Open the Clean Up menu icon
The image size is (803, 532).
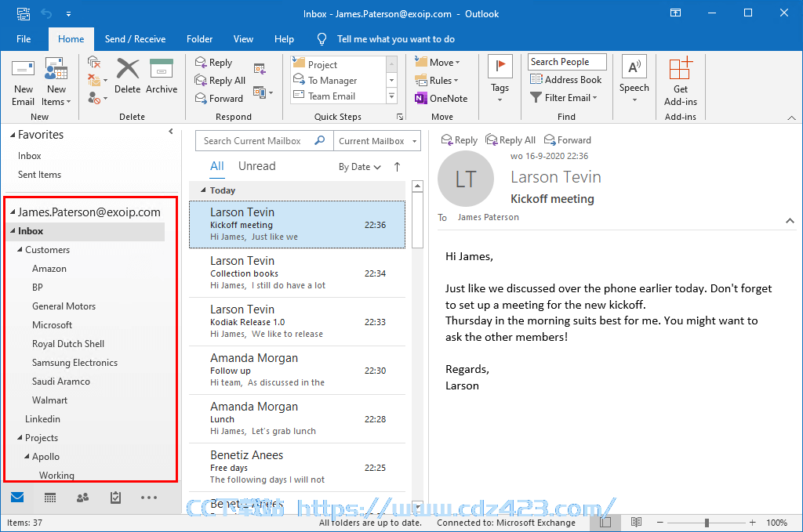coord(97,80)
